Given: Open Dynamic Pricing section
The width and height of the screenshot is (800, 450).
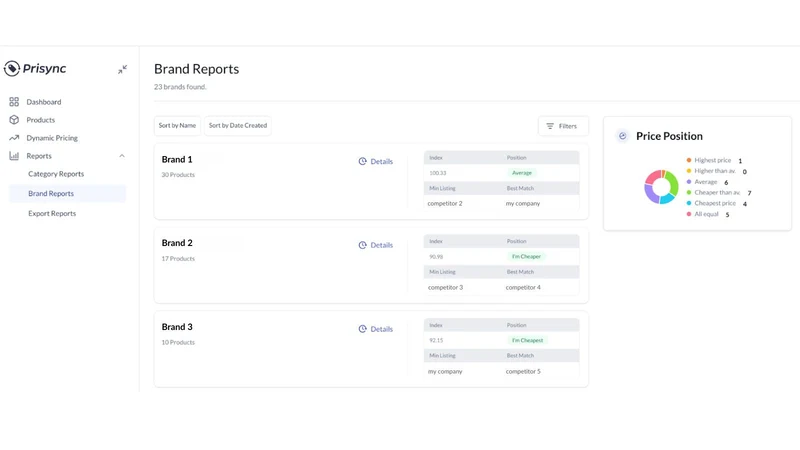Looking at the screenshot, I should point(52,138).
